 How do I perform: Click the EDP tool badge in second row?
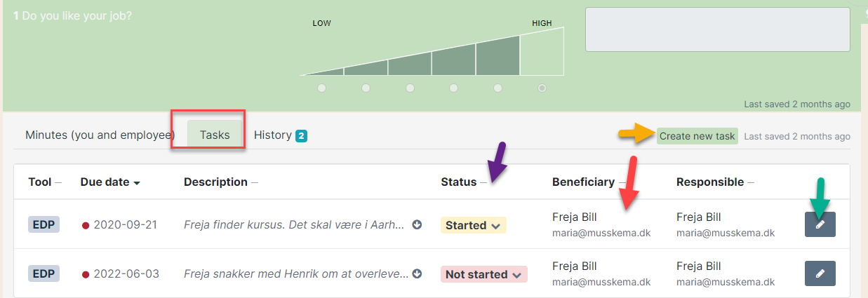(44, 274)
